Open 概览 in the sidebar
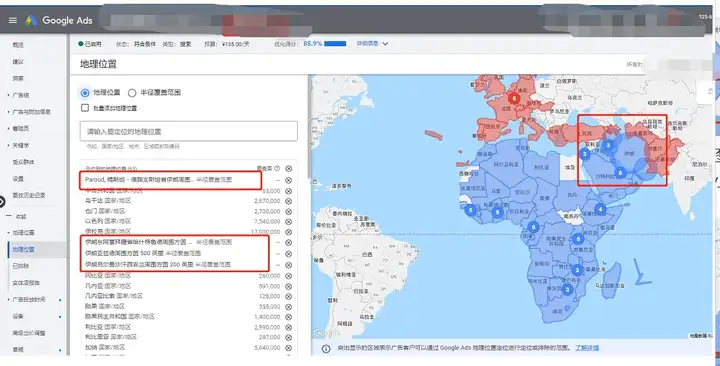The image size is (720, 366). click(18, 45)
